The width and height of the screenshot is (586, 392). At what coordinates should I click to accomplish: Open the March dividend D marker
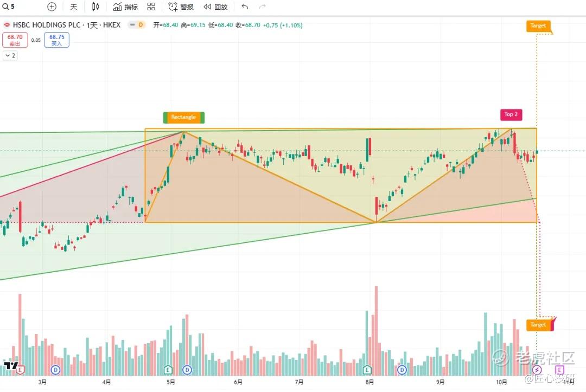pyautogui.click(x=56, y=370)
